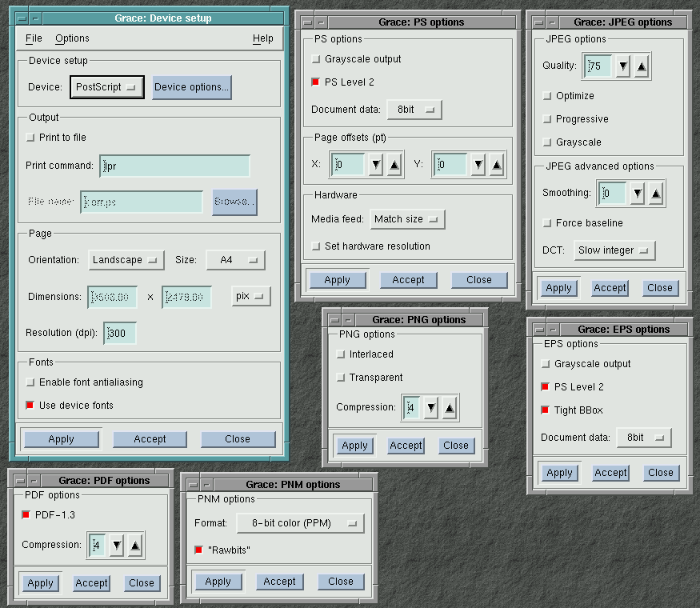700x608 pixels.
Task: Raise PNG Compression with up arrow
Action: [450, 408]
